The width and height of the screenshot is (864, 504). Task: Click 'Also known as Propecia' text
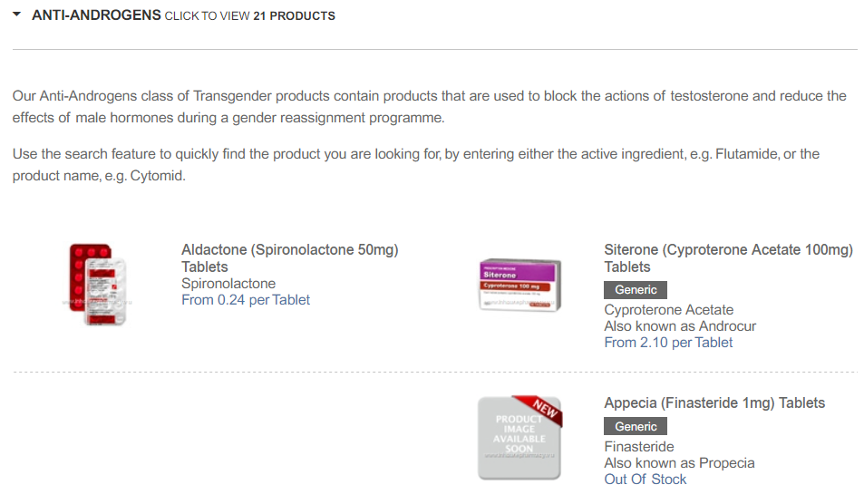coord(679,463)
